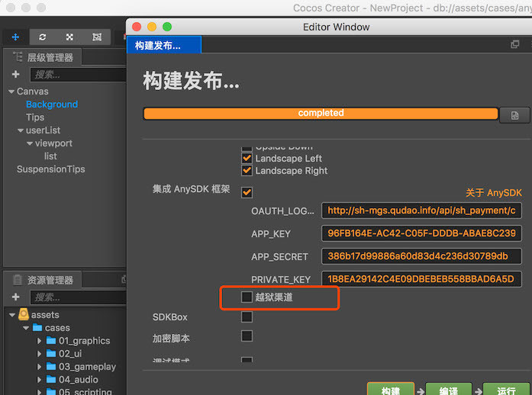532x395 pixels.
Task: Click the 04_audio folder icon
Action: (51, 380)
